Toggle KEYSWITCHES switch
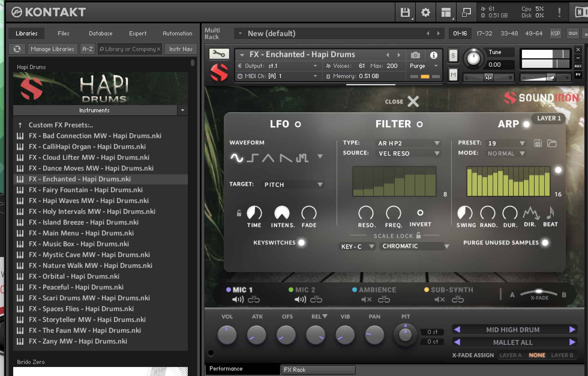This screenshot has height=376, width=588. click(301, 243)
